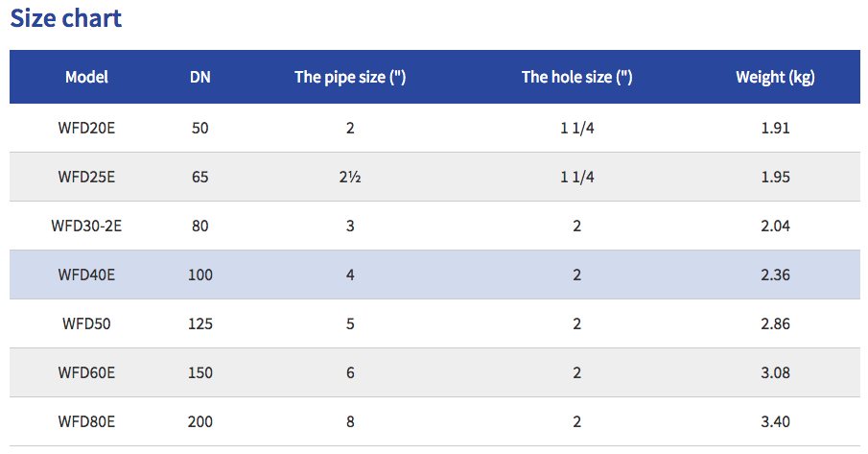Click hole size 1 1/4 for WFD20E

click(x=576, y=128)
